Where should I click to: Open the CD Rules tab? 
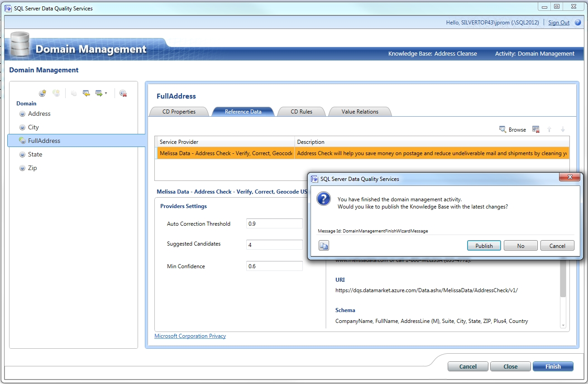pos(301,112)
